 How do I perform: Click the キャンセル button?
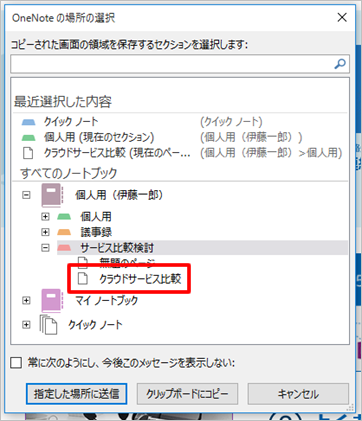[x=298, y=394]
